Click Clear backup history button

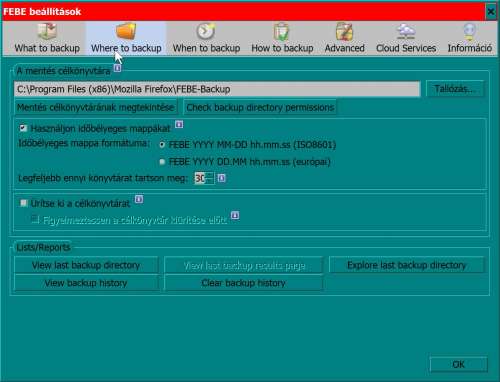[243, 283]
